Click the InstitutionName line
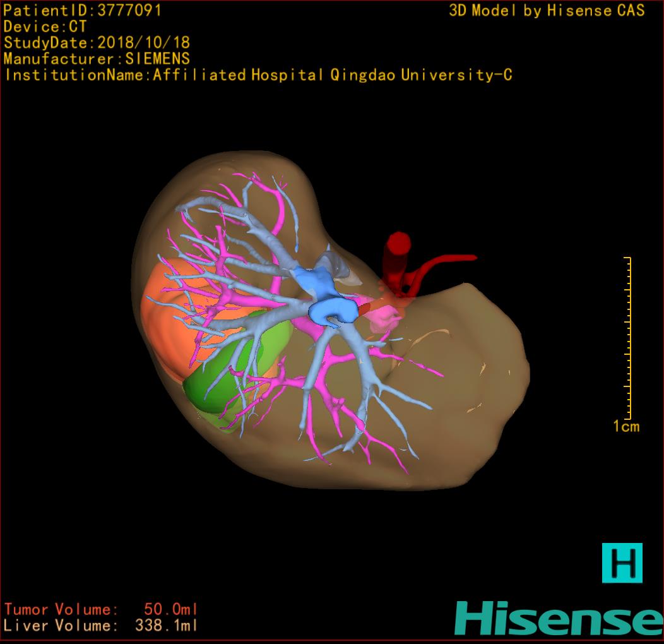The image size is (664, 644). (258, 76)
